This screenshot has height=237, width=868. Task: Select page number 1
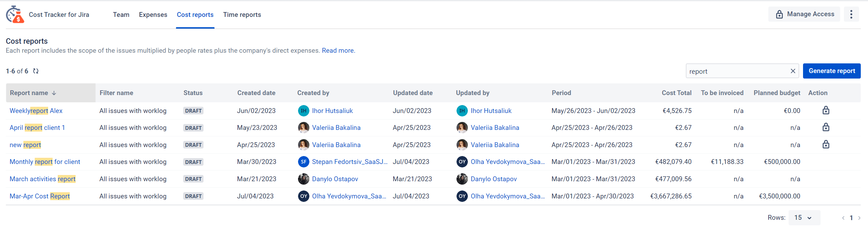pyautogui.click(x=851, y=218)
